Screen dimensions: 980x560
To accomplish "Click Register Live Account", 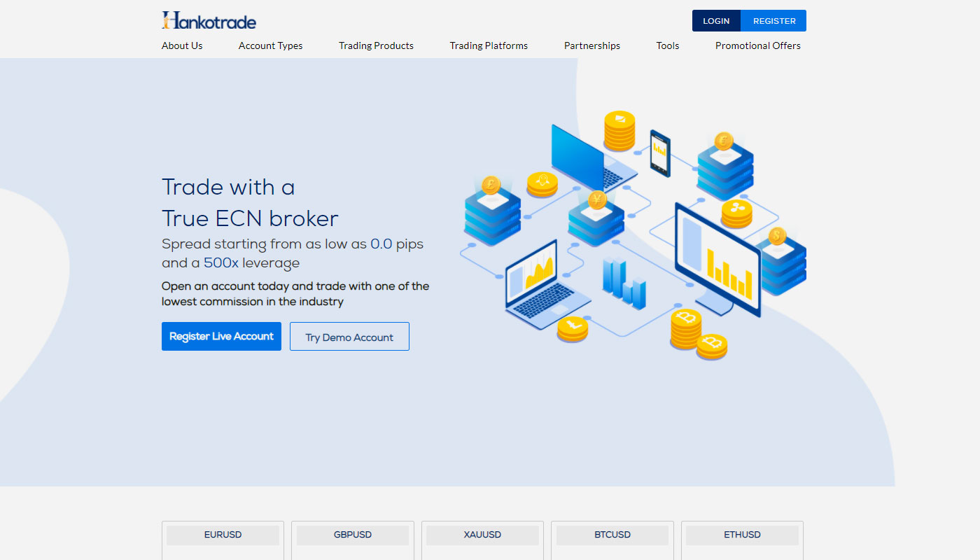I will (221, 337).
